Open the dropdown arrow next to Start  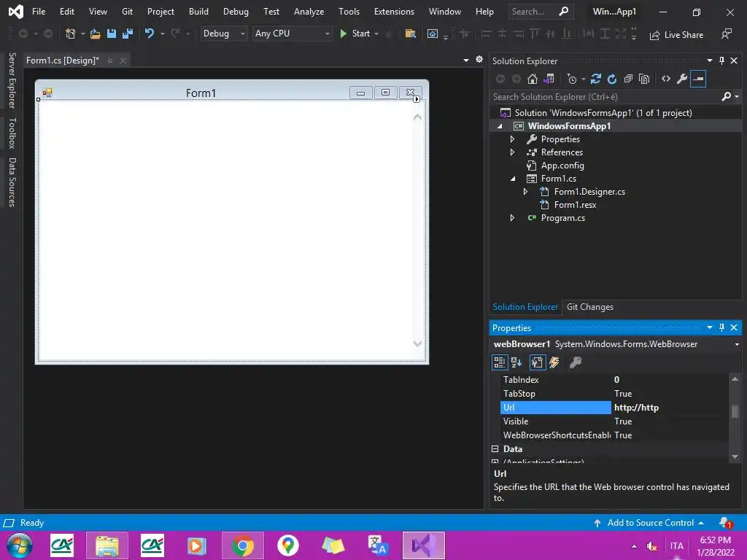point(376,34)
